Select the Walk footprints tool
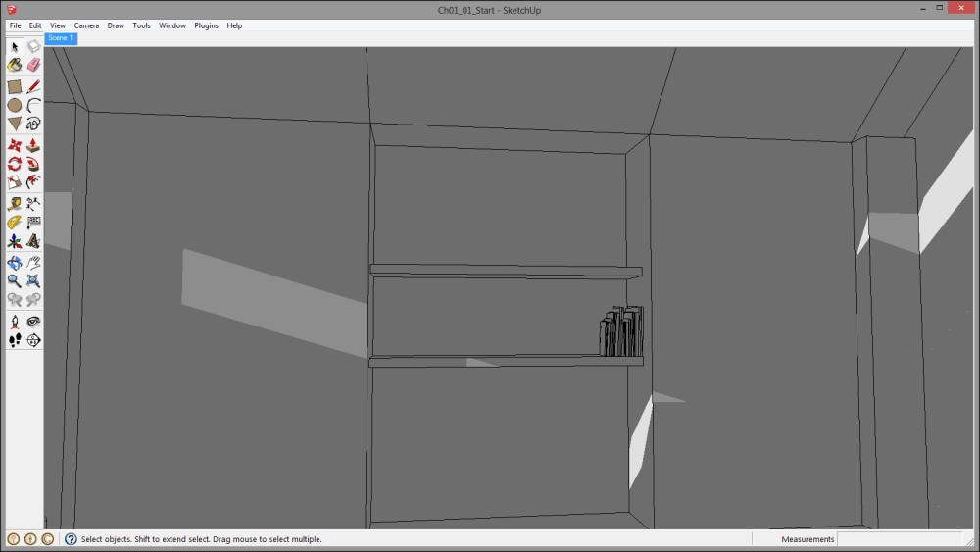The width and height of the screenshot is (980, 552). tap(15, 340)
